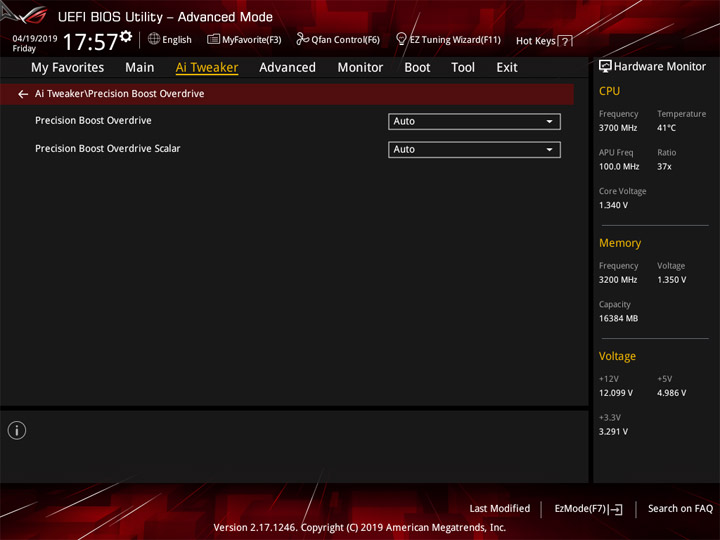720x540 pixels.
Task: Click the English language button
Action: [x=177, y=39]
